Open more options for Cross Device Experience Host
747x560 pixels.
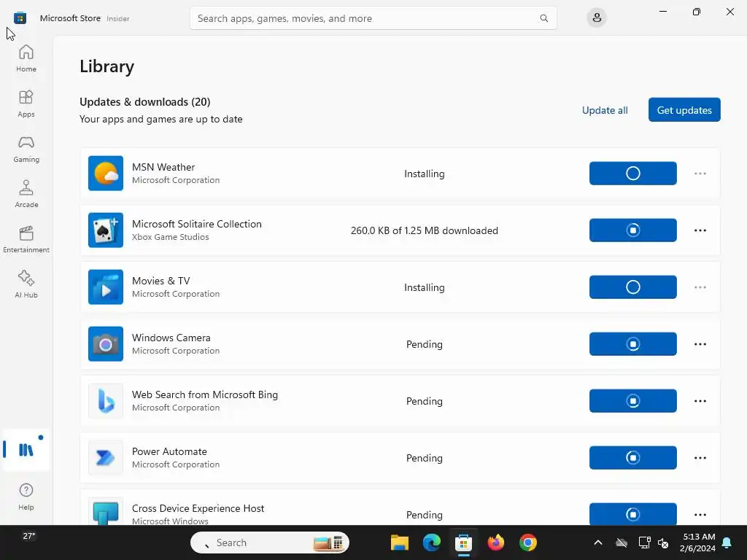(700, 514)
